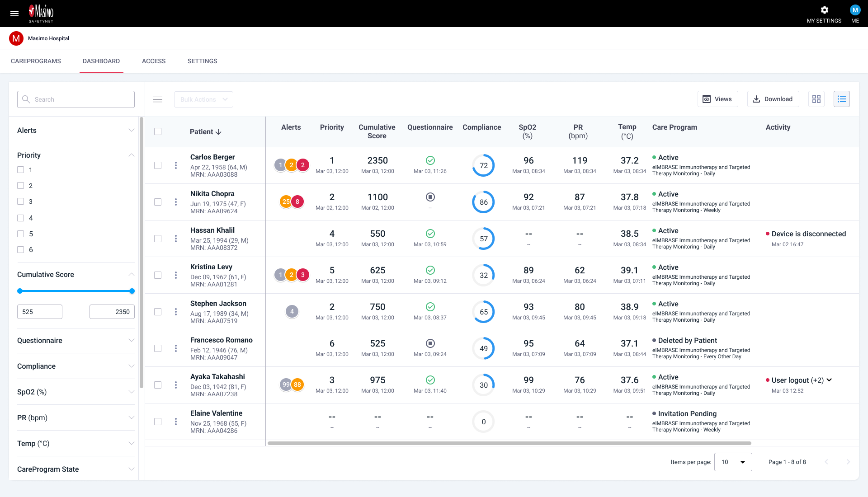Image resolution: width=868 pixels, height=497 pixels.
Task: Open row options for Carlos Berger
Action: coord(176,165)
